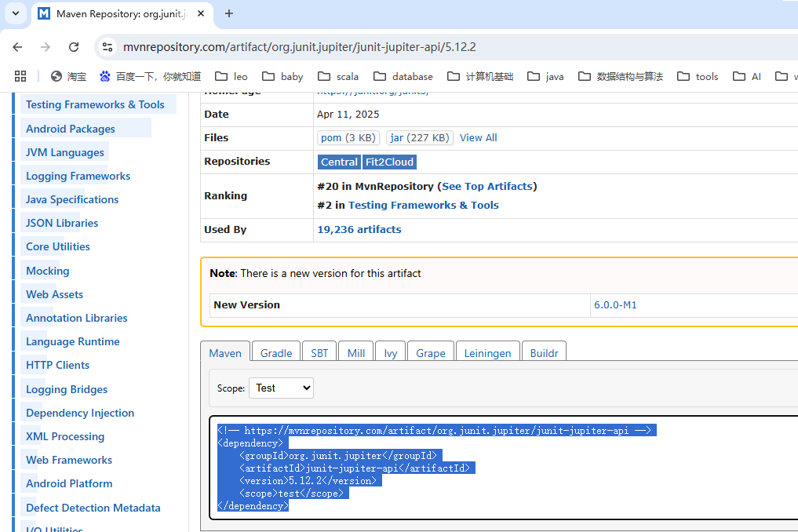Click the Central repository badge
798x532 pixels.
point(339,162)
